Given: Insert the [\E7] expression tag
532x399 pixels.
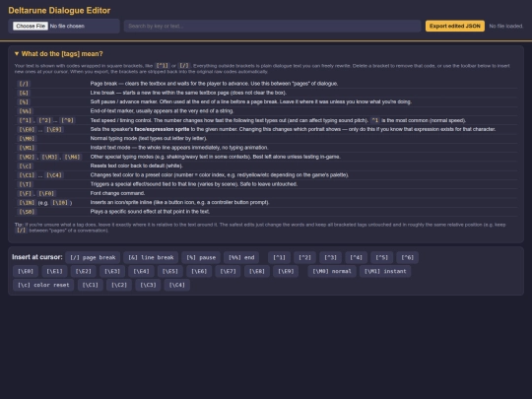Looking at the screenshot, I should pos(228,271).
